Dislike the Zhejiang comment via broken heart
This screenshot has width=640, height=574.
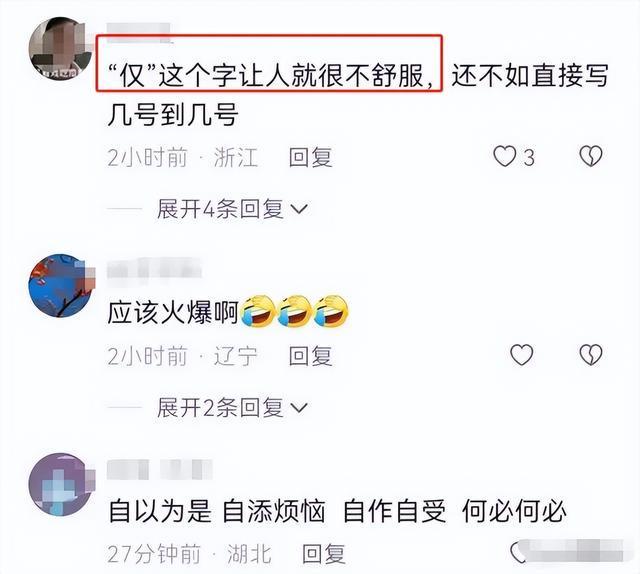(591, 156)
